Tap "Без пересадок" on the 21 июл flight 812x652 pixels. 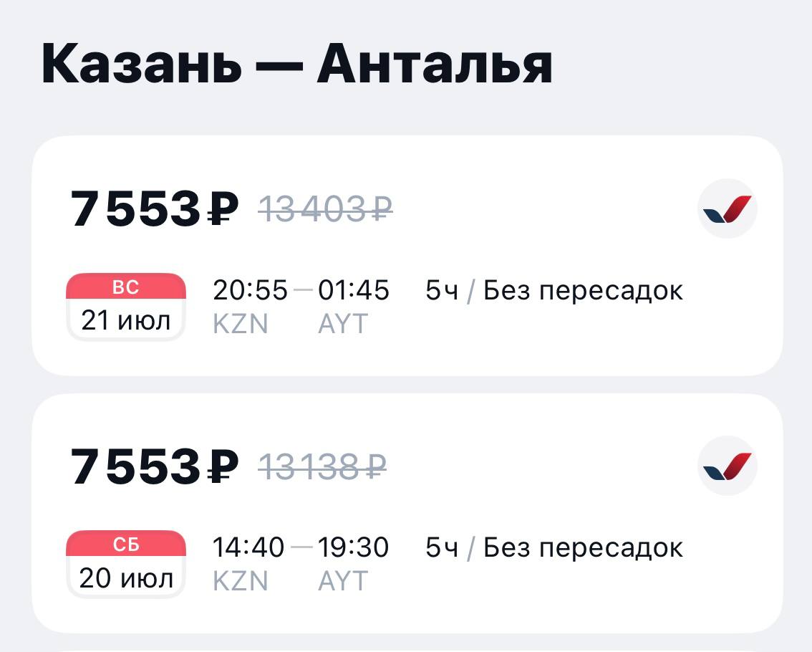583,290
